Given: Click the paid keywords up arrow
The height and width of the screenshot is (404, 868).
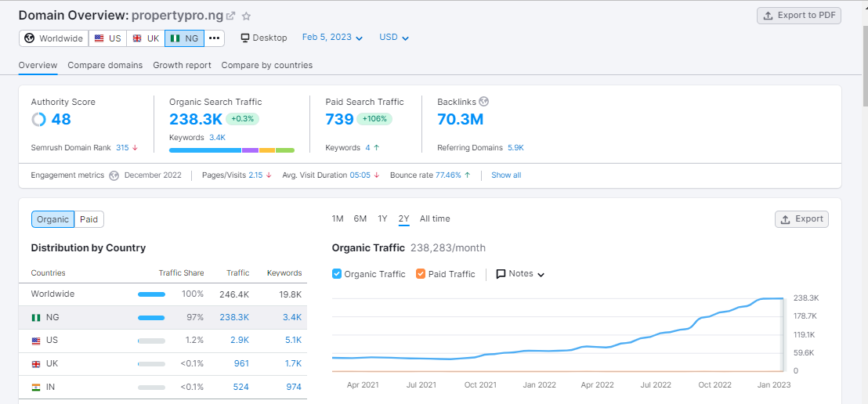Looking at the screenshot, I should coord(377,148).
